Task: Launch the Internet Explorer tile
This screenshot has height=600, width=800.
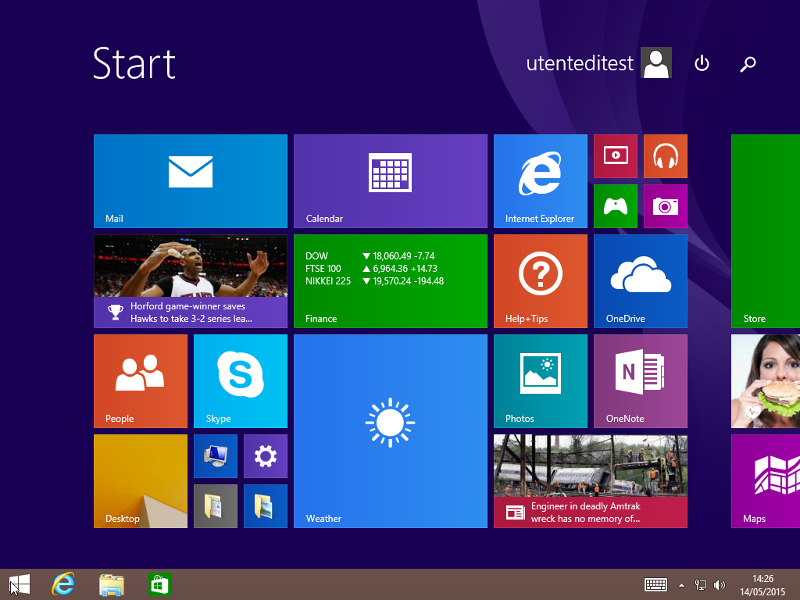Action: coord(541,181)
